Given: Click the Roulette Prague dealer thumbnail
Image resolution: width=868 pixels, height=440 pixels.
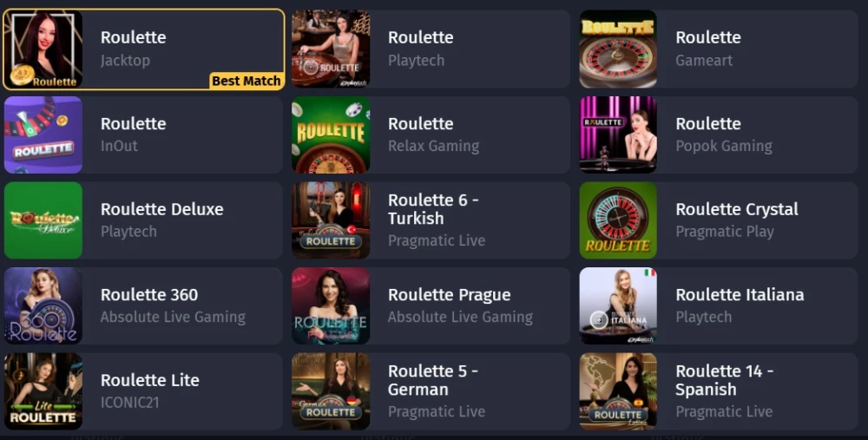Looking at the screenshot, I should tap(331, 305).
